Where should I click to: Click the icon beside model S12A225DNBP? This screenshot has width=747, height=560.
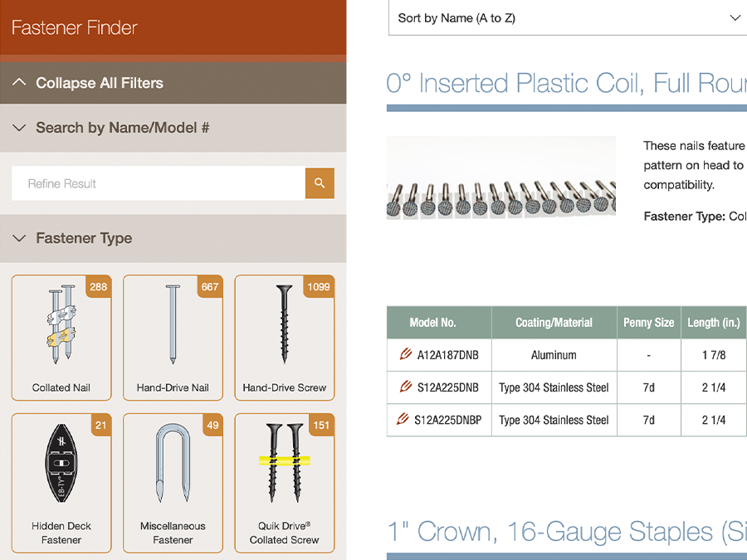[x=403, y=420]
